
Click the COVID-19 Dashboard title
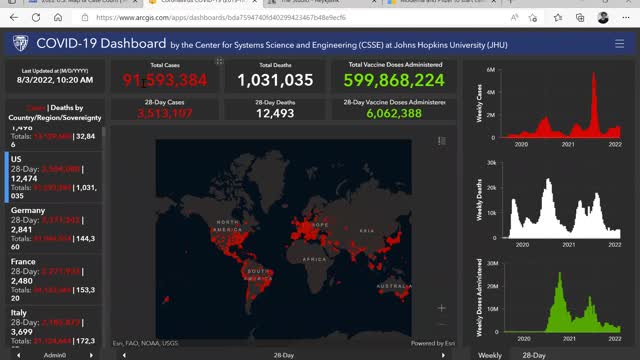[101, 43]
